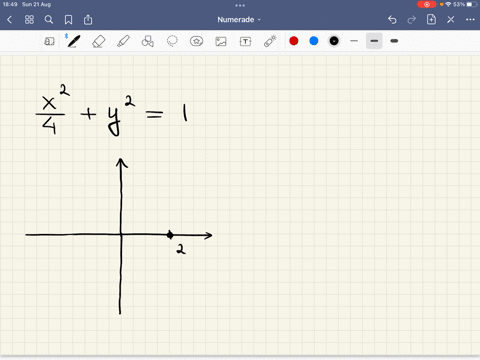Bookmark this page
This screenshot has height=360, width=480.
68,20
